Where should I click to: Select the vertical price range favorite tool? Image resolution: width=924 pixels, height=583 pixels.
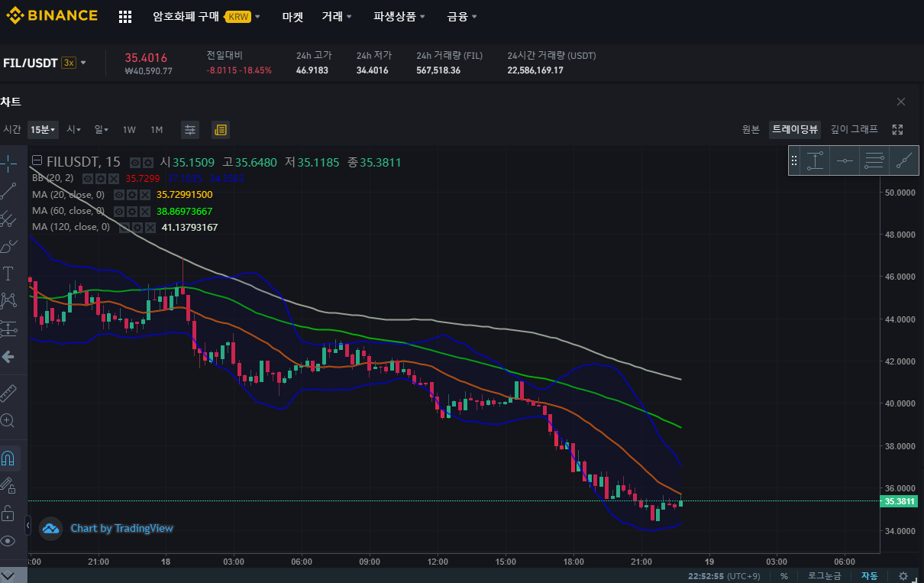816,160
